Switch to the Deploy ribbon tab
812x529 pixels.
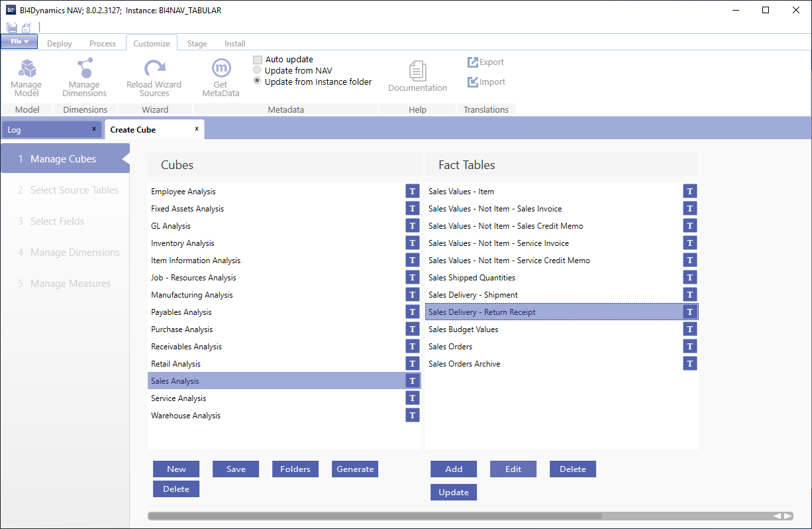point(60,44)
